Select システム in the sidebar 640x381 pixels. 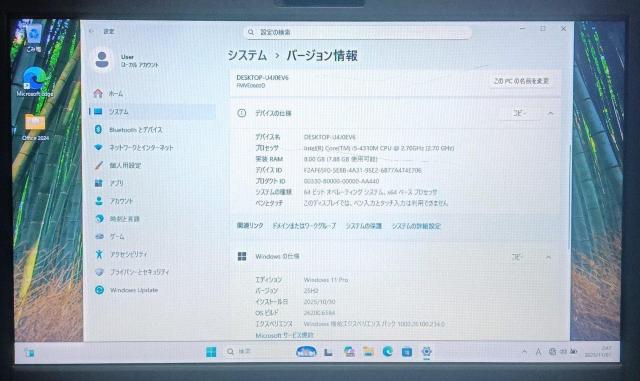point(152,111)
